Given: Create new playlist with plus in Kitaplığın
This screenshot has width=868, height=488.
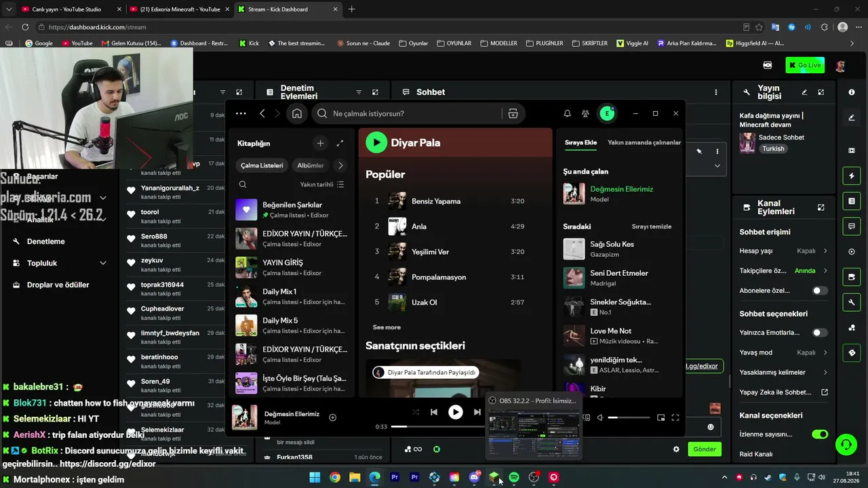Looking at the screenshot, I should pos(320,143).
